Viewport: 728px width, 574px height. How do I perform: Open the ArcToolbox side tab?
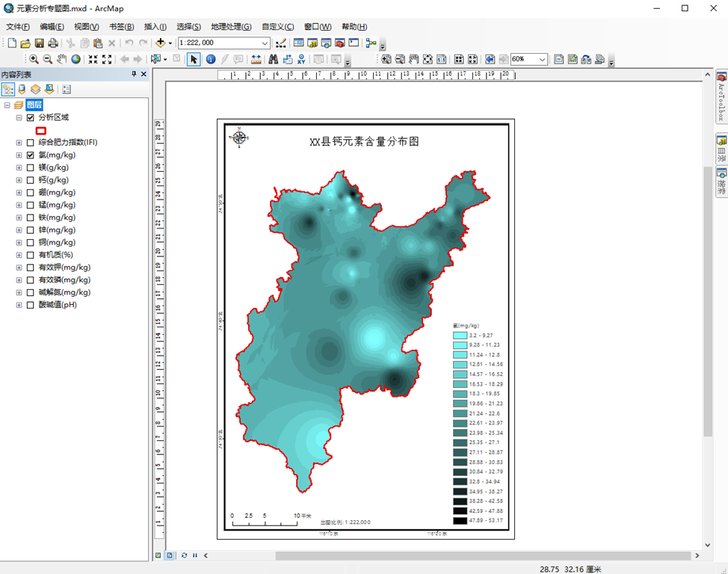[721, 97]
